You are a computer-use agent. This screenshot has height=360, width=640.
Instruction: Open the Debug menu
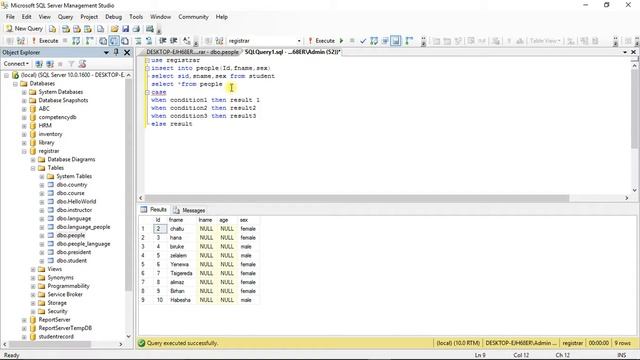click(x=113, y=17)
